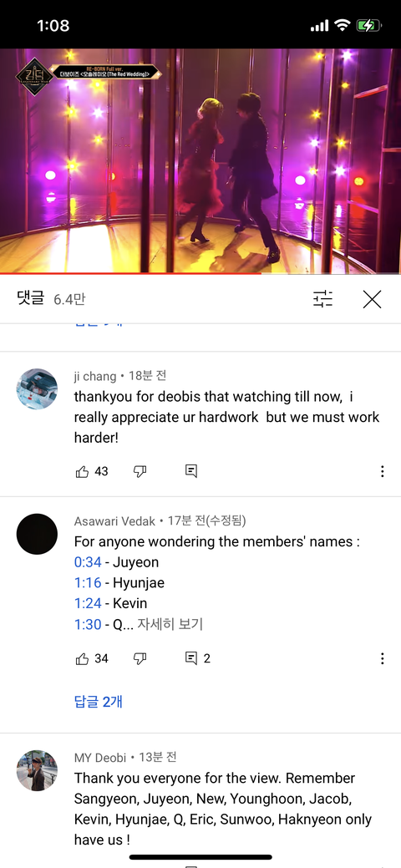Dislike ji chang's comment

click(140, 472)
